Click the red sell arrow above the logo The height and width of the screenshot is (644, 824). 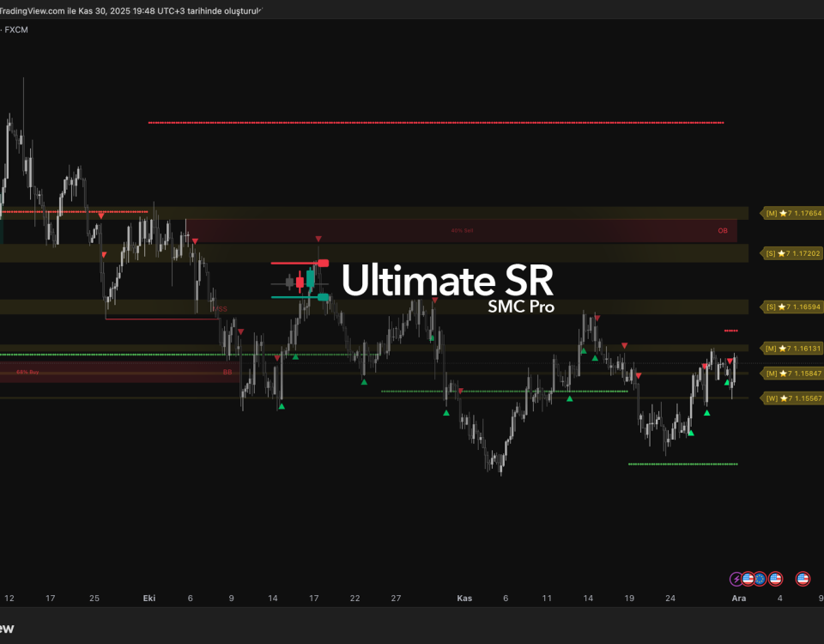point(318,239)
